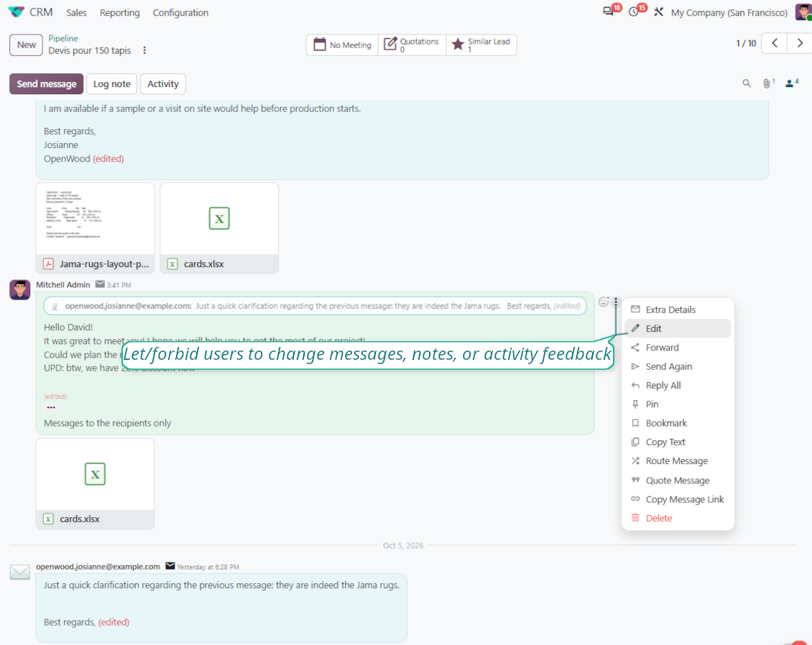The height and width of the screenshot is (645, 812).
Task: Click the 'Devis pour 150 tapis' record title
Action: pyautogui.click(x=90, y=51)
